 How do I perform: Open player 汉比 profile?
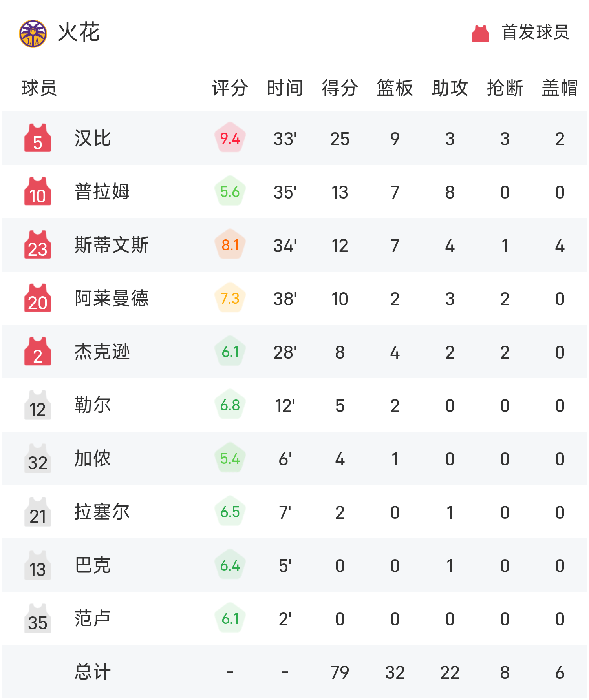(x=93, y=138)
